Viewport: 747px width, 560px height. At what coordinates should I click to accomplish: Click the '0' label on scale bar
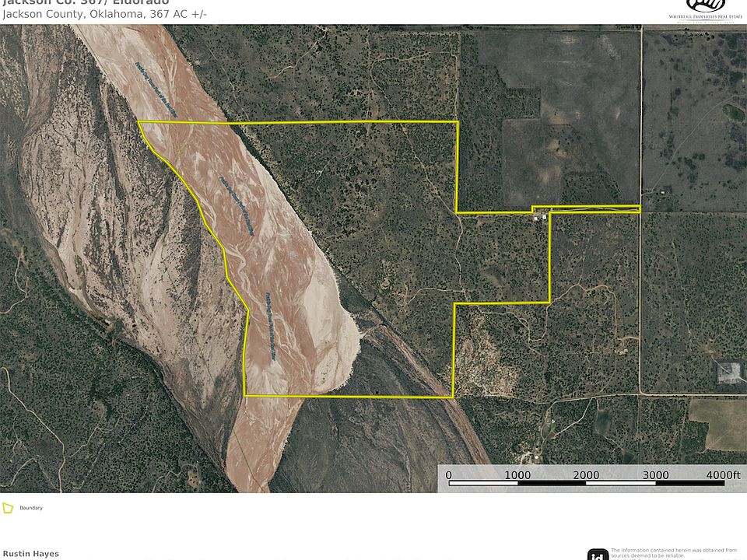tap(448, 474)
